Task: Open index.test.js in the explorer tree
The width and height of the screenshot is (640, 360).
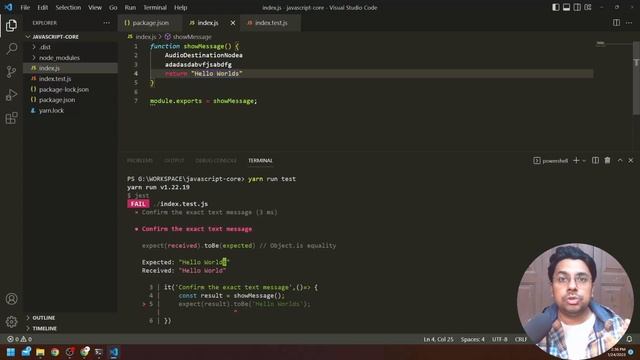Action: (x=71, y=79)
